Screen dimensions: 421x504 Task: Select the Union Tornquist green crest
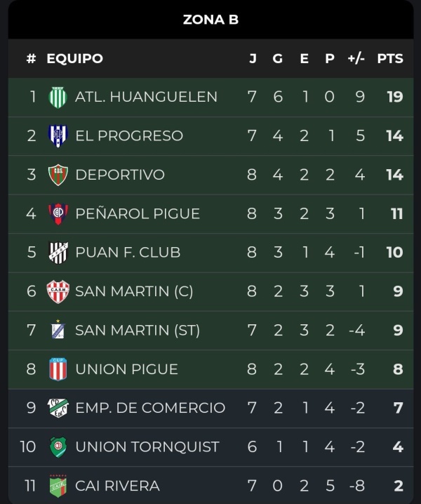58,446
